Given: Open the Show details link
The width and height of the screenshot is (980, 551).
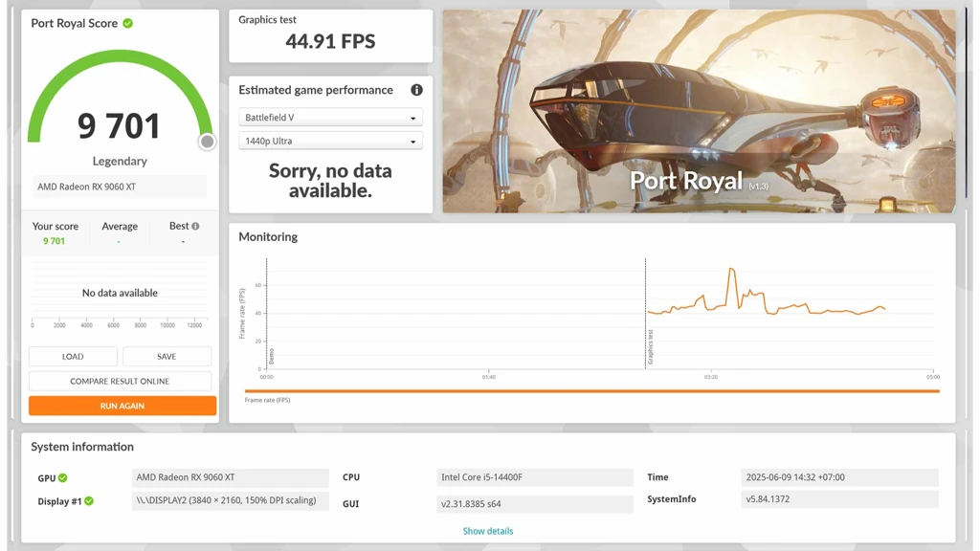Looking at the screenshot, I should click(x=487, y=531).
